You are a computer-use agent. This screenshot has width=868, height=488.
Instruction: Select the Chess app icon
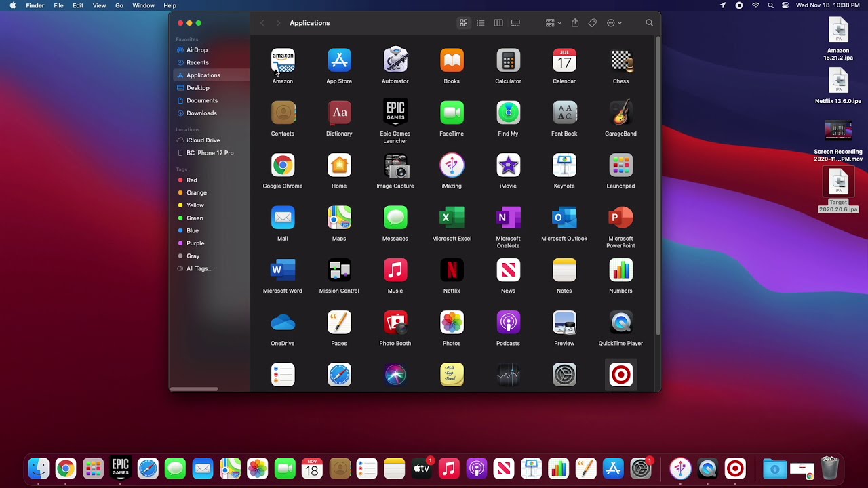[x=620, y=60]
